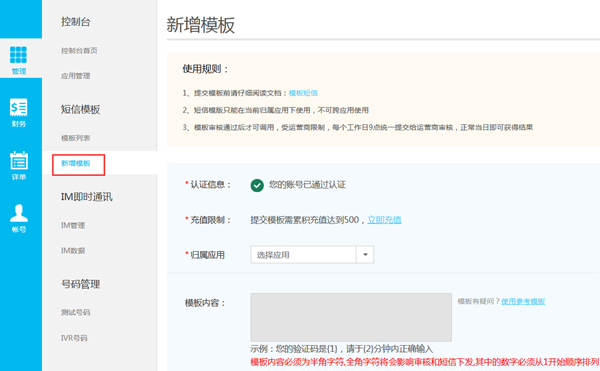This screenshot has width=600, height=371.
Task: Click rule 3 text about 运营商审核
Action: pyautogui.click(x=358, y=127)
